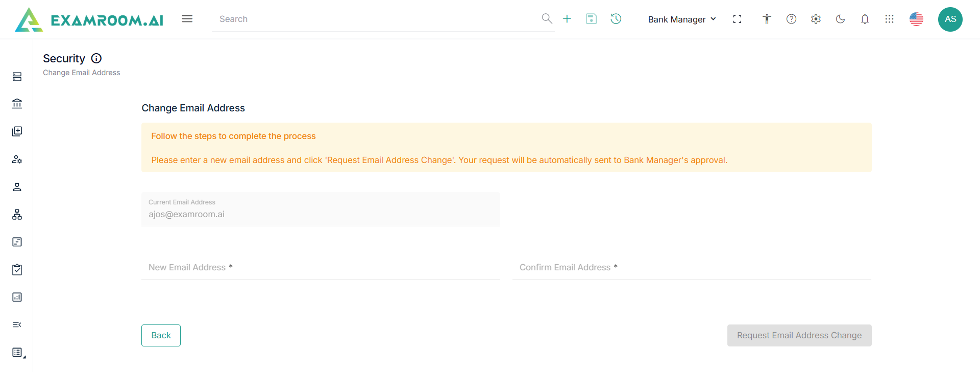Click Request Email Address Change button
The image size is (980, 372).
pyautogui.click(x=799, y=335)
